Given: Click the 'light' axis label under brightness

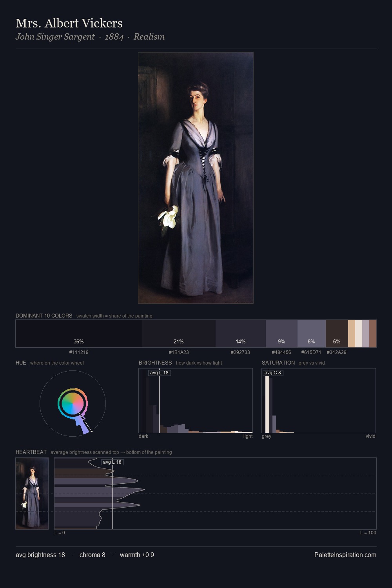Looking at the screenshot, I should [248, 436].
